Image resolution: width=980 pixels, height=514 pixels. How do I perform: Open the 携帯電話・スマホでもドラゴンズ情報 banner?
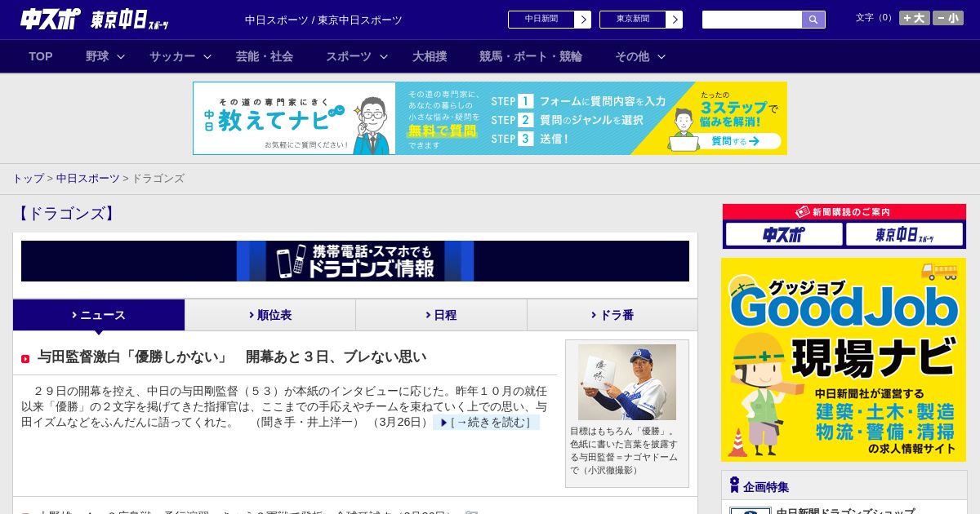pos(355,261)
